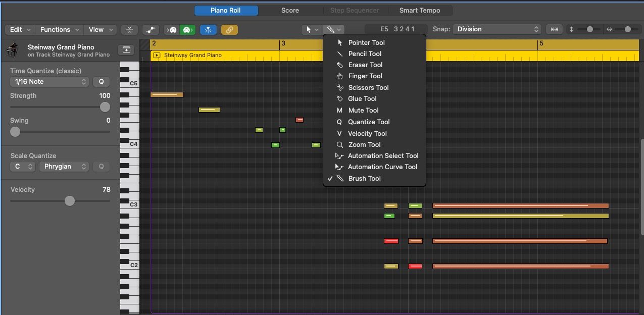Select the first orange note below C5
This screenshot has height=315, width=644.
[167, 94]
